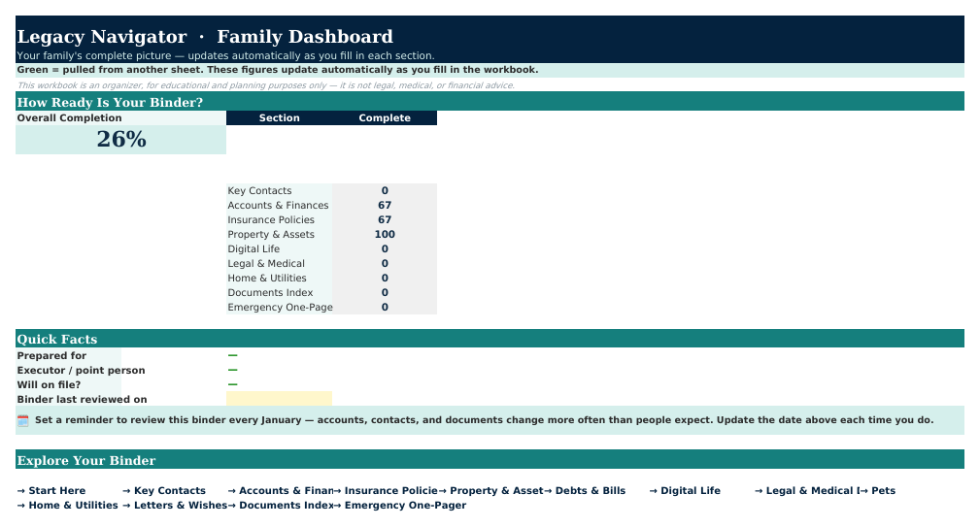Go to the Home & Utilities link
This screenshot has height=527, width=980.
click(x=67, y=505)
